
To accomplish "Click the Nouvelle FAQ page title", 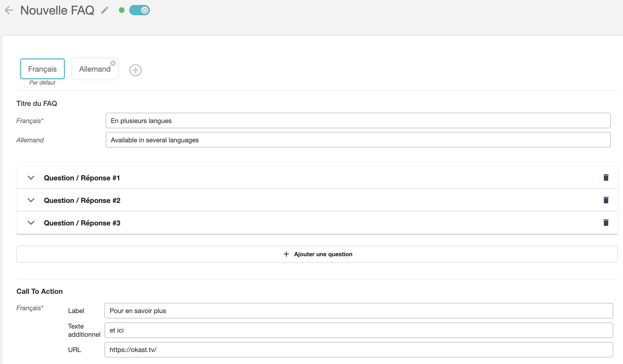I will pos(57,10).
